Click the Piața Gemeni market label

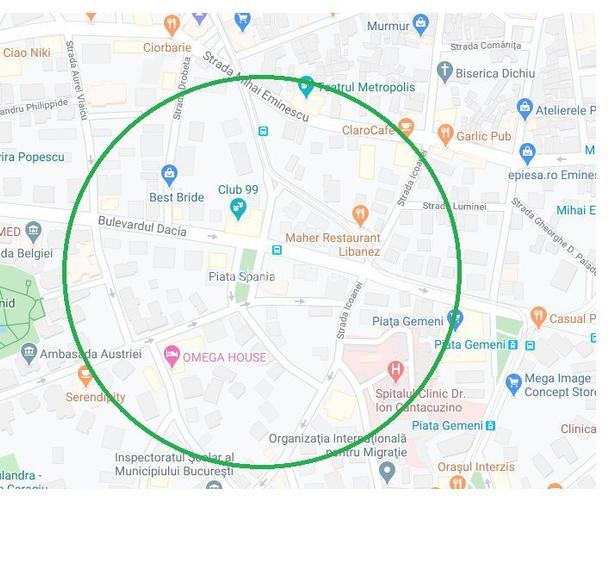click(x=407, y=322)
